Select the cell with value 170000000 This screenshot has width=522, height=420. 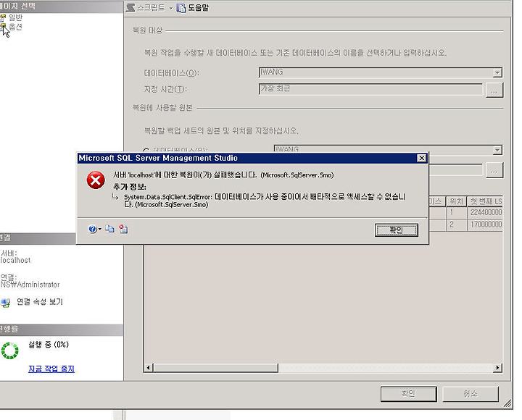pyautogui.click(x=485, y=224)
